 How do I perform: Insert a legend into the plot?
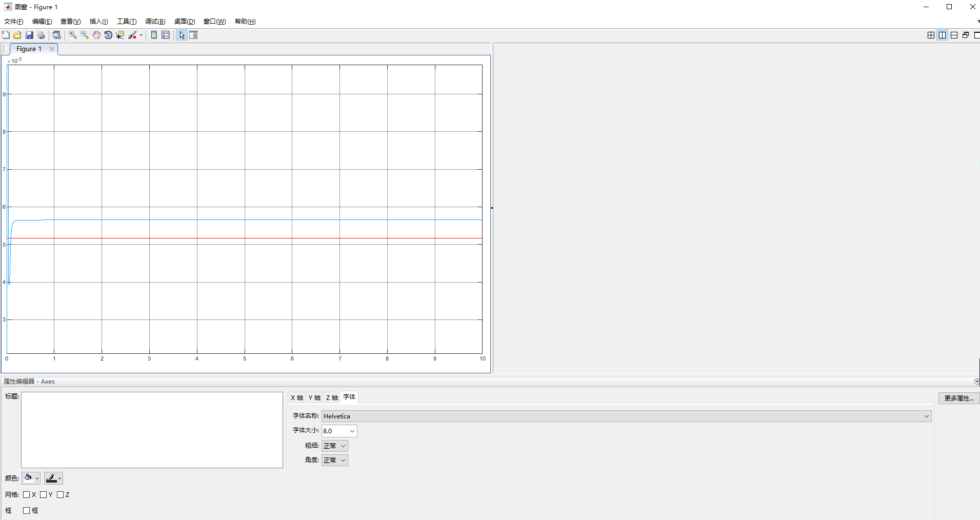(x=165, y=35)
